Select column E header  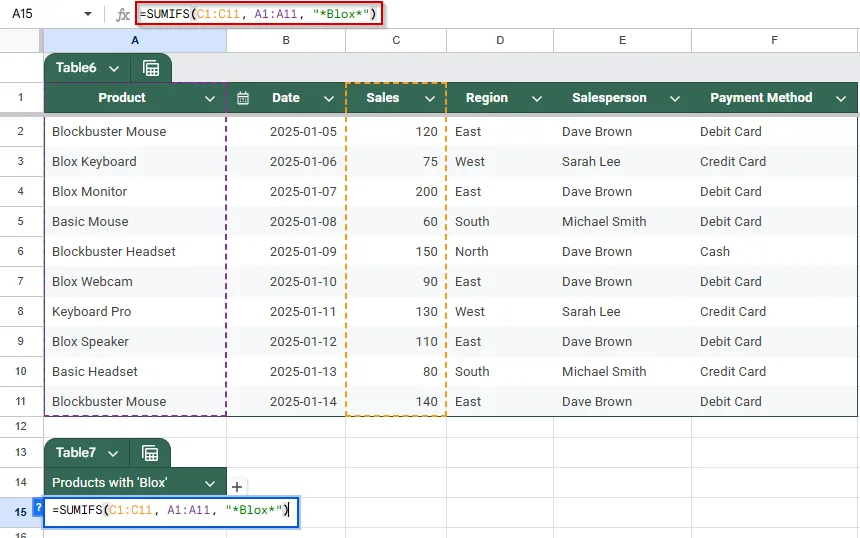pyautogui.click(x=623, y=40)
